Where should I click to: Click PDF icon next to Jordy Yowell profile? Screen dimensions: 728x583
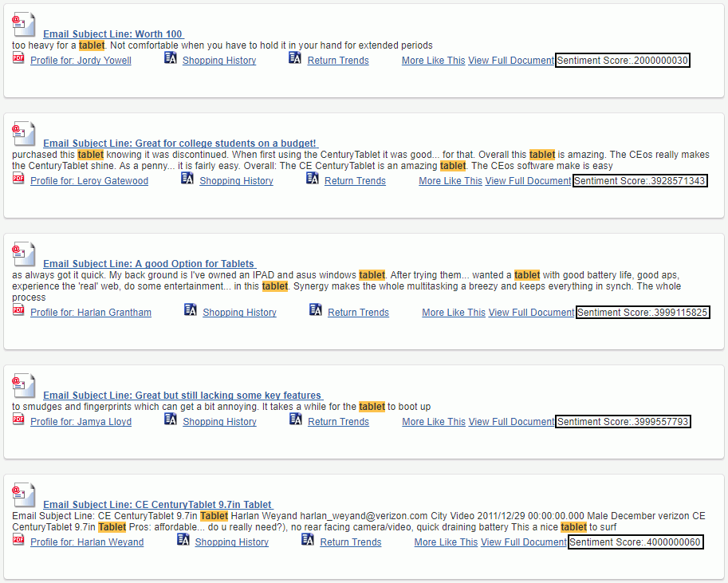(18, 58)
